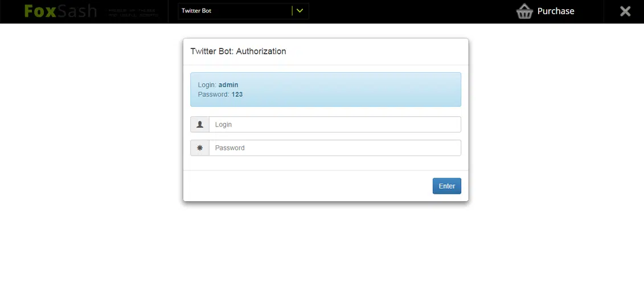Click the user silhouette icon beside Login
644x285 pixels.
coord(200,124)
